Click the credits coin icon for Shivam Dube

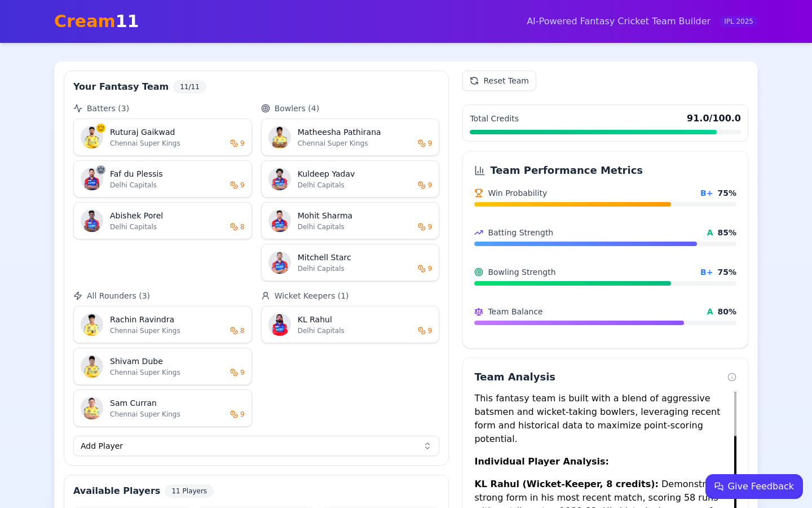pos(234,373)
